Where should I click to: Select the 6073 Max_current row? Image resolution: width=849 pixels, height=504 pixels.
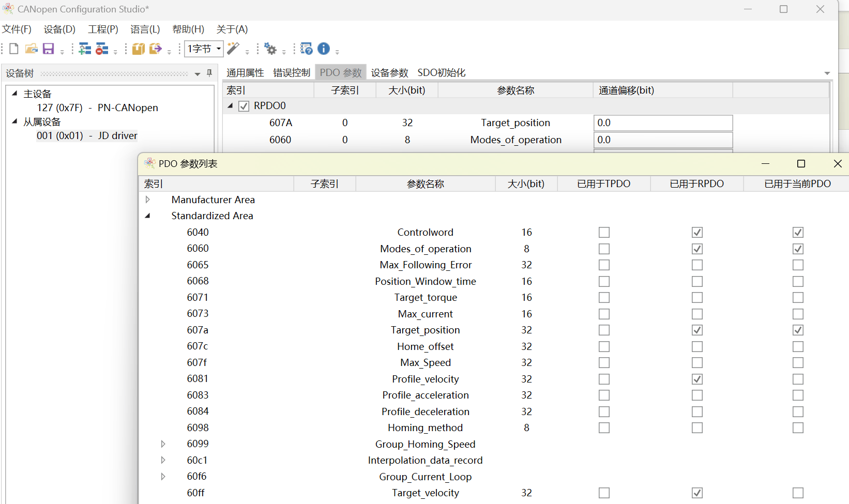pyautogui.click(x=494, y=314)
